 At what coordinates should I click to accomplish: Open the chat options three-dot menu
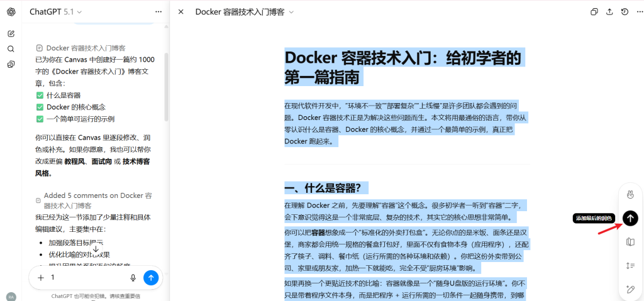[x=158, y=12]
